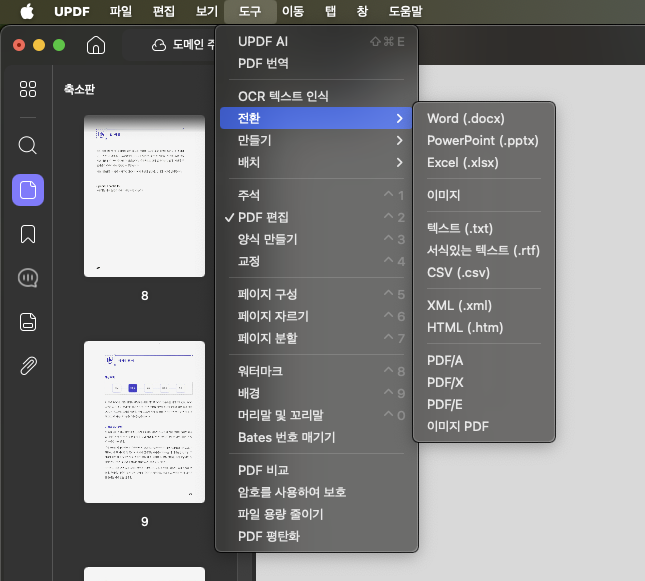This screenshot has height=581, width=645.
Task: Open the 도움말 menu
Action: coord(406,11)
